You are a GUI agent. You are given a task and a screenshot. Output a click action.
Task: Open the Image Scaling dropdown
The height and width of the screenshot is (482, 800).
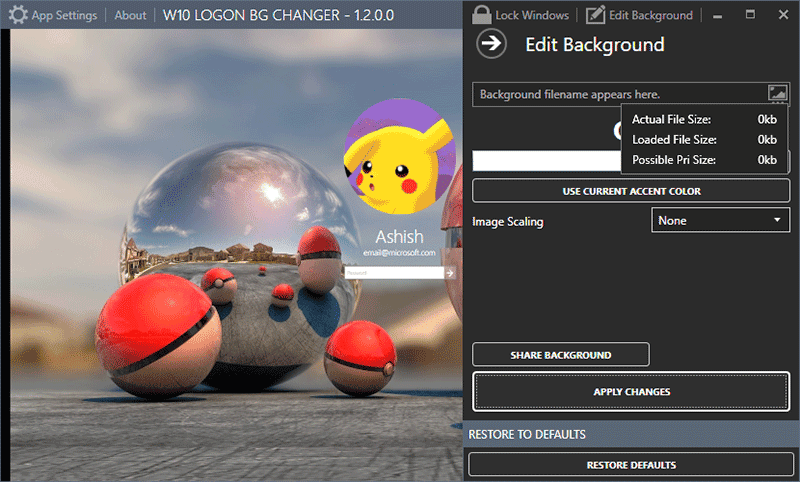(720, 220)
